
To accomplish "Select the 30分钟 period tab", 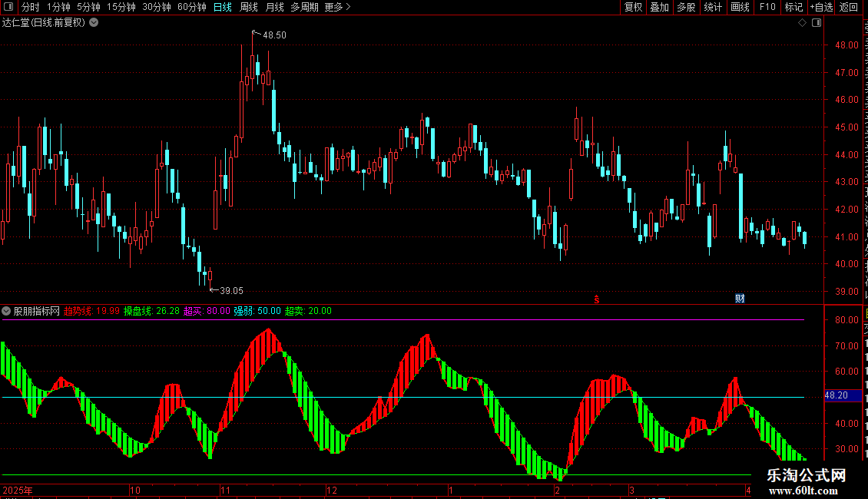I will 157,7.
